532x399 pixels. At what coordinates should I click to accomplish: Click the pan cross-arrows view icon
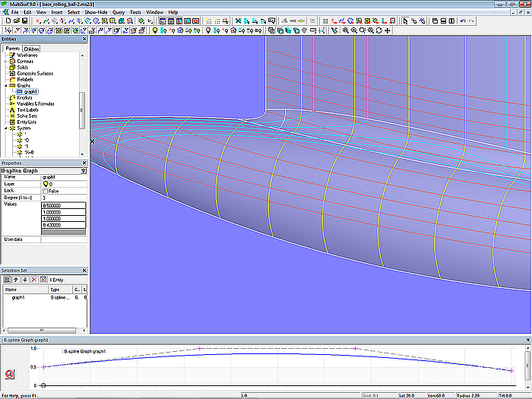[x=388, y=30]
